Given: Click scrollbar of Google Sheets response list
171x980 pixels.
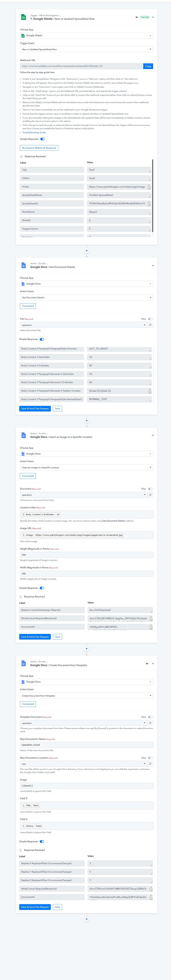Looking at the screenshot, I should pos(152,196).
